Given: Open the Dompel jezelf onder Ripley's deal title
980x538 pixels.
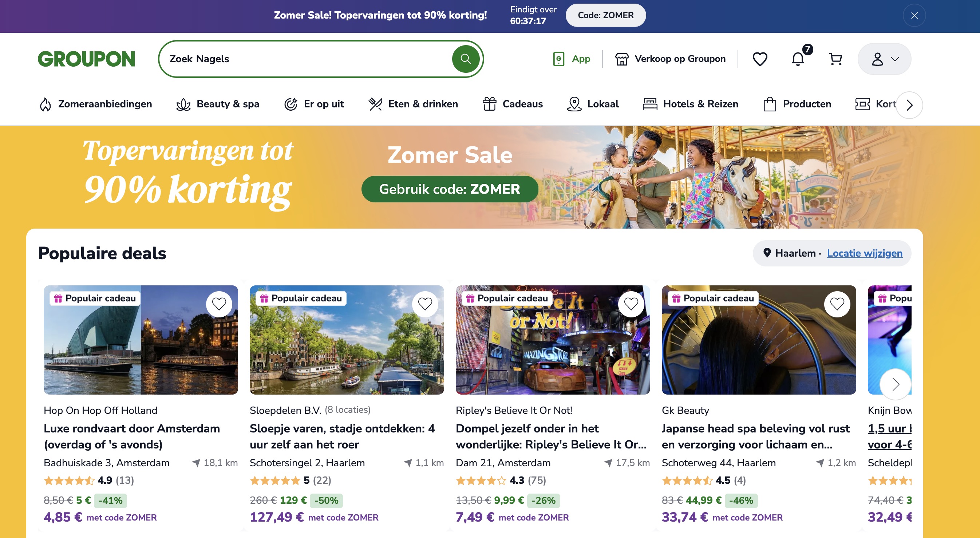Looking at the screenshot, I should [551, 436].
